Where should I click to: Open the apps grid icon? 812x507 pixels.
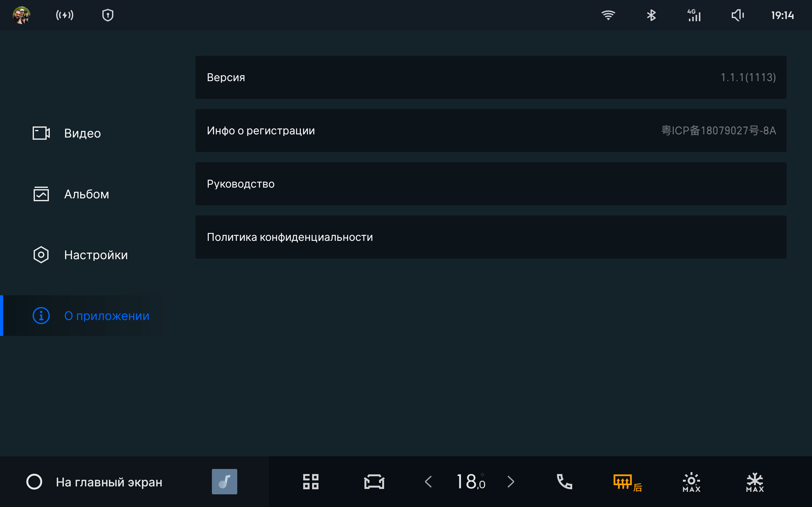pyautogui.click(x=311, y=482)
